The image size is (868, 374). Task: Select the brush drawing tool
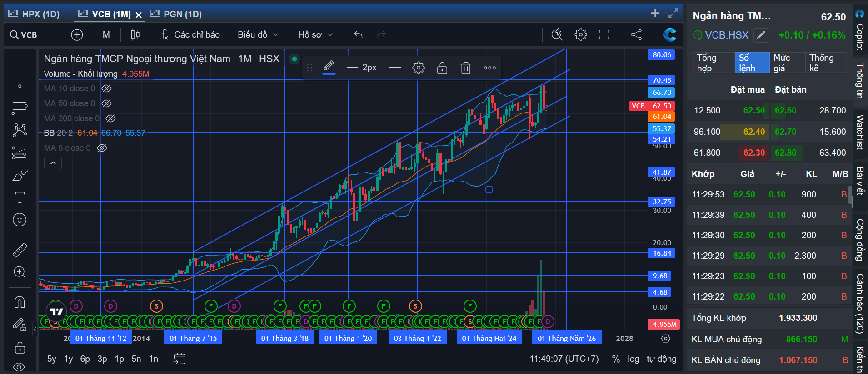click(x=20, y=175)
